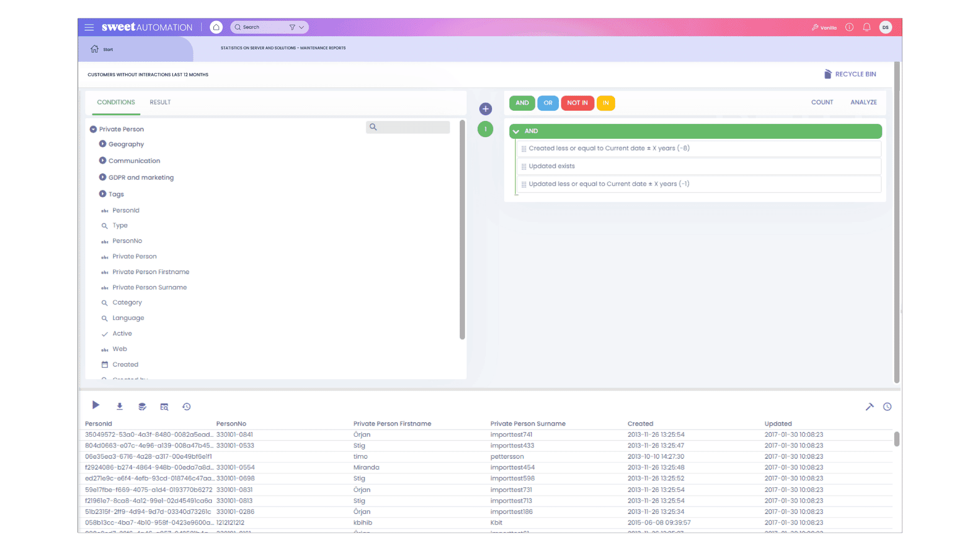Expand the Tags node
Screen dimensions: 980x551
click(x=103, y=194)
